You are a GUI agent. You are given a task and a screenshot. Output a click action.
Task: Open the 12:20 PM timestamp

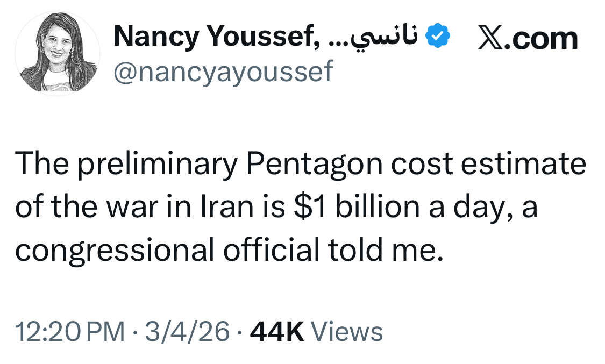pos(70,331)
